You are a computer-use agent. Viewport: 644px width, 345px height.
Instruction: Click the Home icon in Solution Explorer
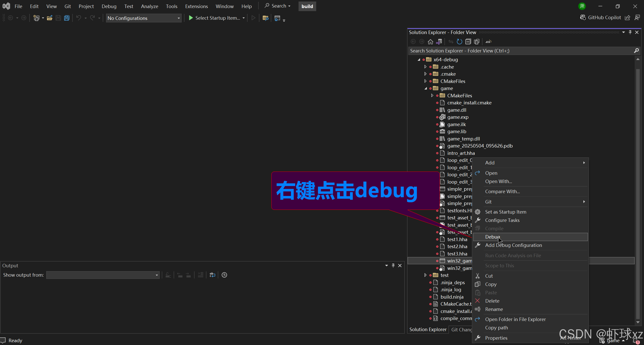pyautogui.click(x=431, y=42)
